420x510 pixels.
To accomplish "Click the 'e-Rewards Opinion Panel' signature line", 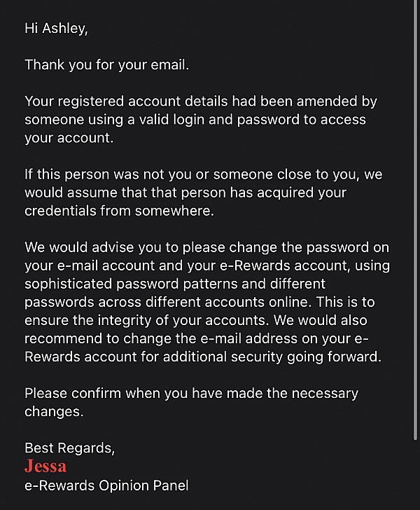I will click(x=106, y=485).
